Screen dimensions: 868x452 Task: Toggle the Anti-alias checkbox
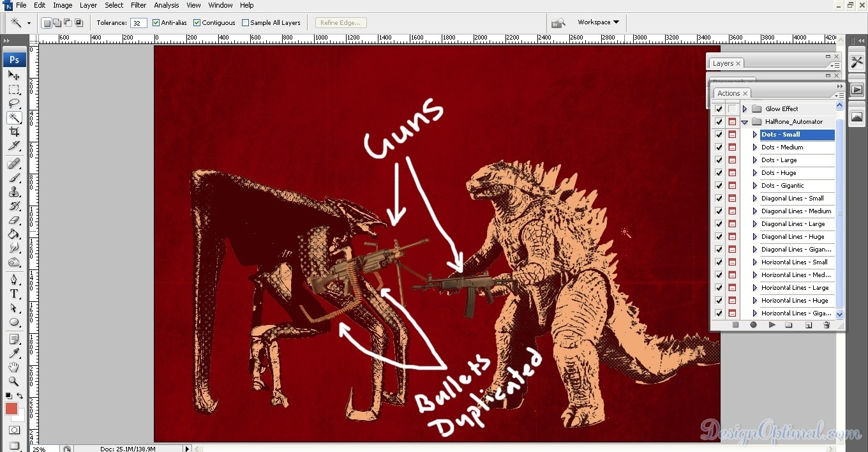pyautogui.click(x=156, y=23)
